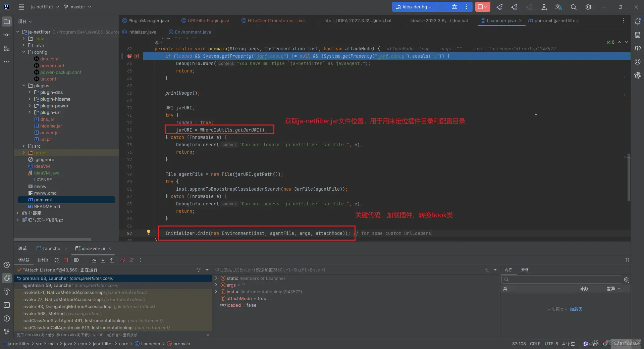Click UTF-8 encoding in status bar
Screen dimensions: 644x349
(x=551, y=344)
